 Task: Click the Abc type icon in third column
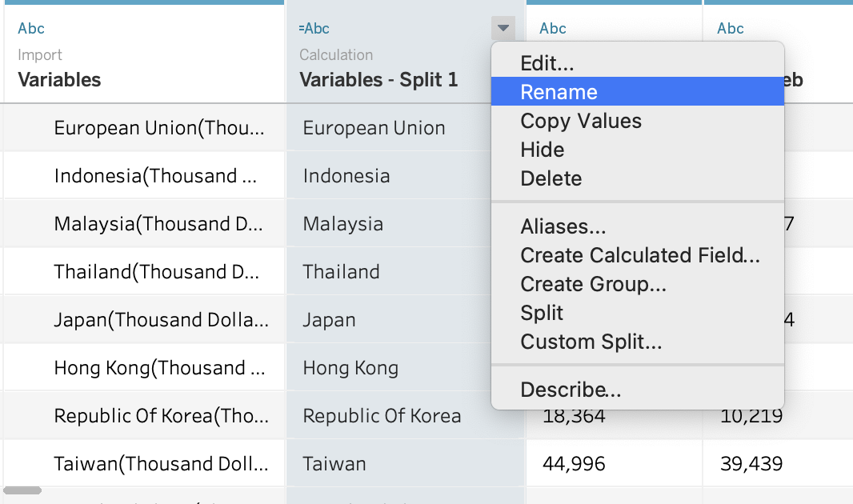point(553,29)
